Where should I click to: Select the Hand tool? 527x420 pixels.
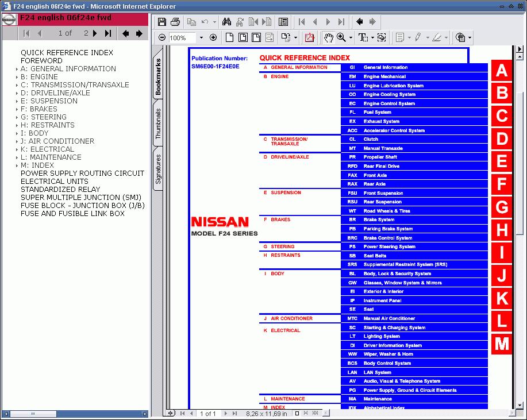328,37
